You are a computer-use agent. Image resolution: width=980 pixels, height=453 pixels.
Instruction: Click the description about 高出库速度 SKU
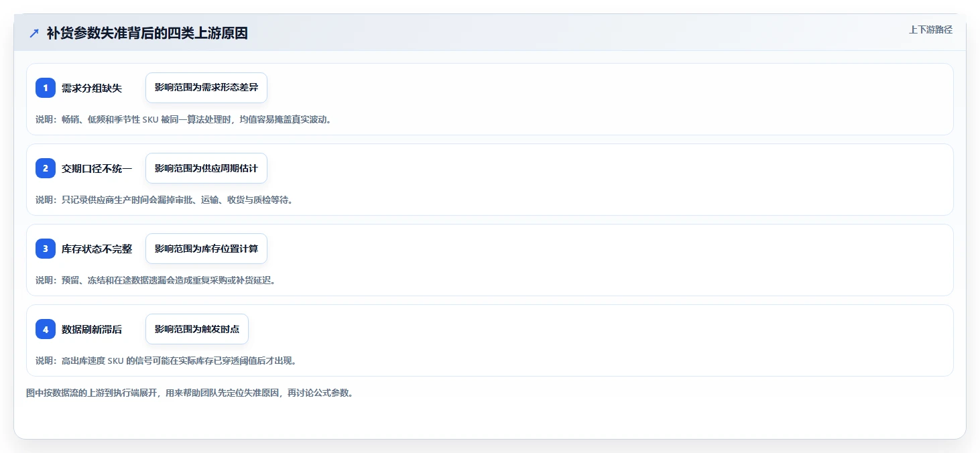tap(166, 361)
